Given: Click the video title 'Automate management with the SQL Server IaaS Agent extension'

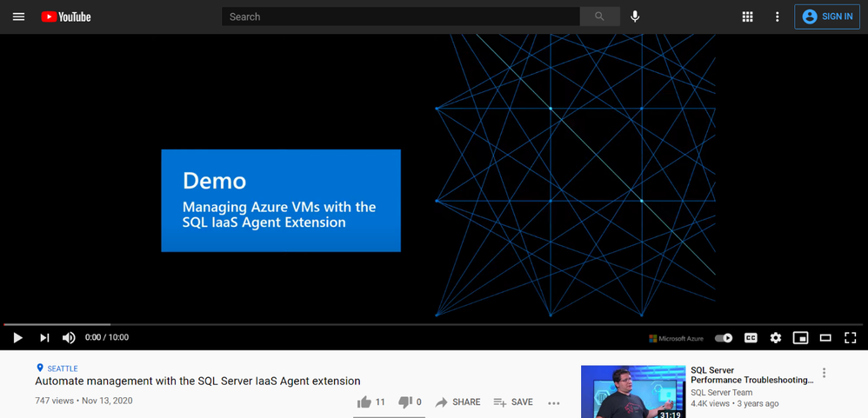Looking at the screenshot, I should (197, 381).
